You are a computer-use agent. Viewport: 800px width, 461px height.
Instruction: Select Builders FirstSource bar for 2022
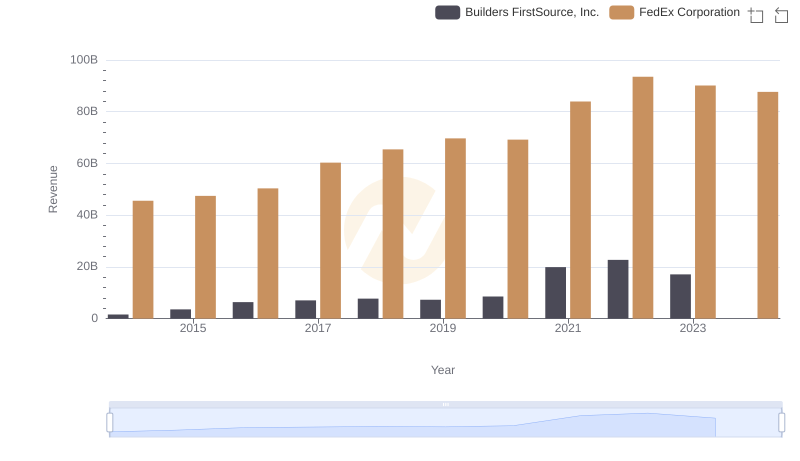click(x=618, y=289)
